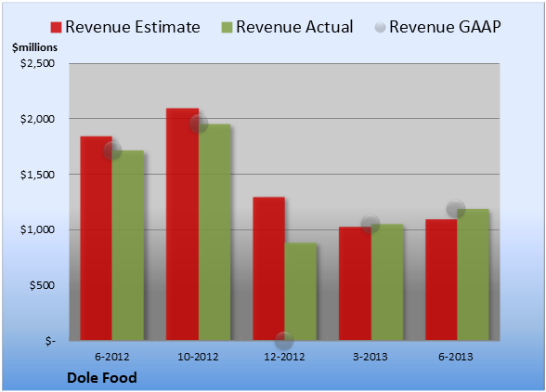Select the red estimate bar for 6-2012

click(97, 239)
